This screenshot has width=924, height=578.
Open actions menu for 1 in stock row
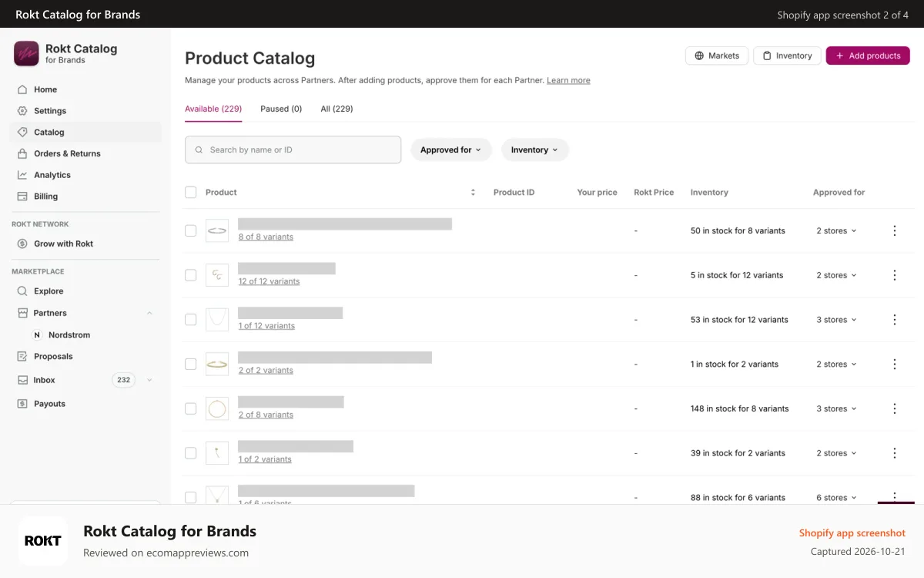[x=895, y=365]
